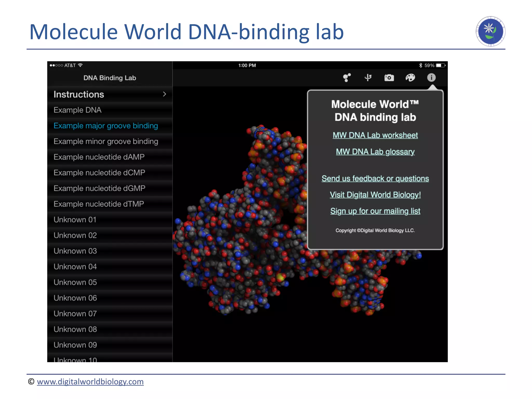The height and width of the screenshot is (399, 532).
Task: Click Sign up for our mailing list
Action: tap(375, 211)
